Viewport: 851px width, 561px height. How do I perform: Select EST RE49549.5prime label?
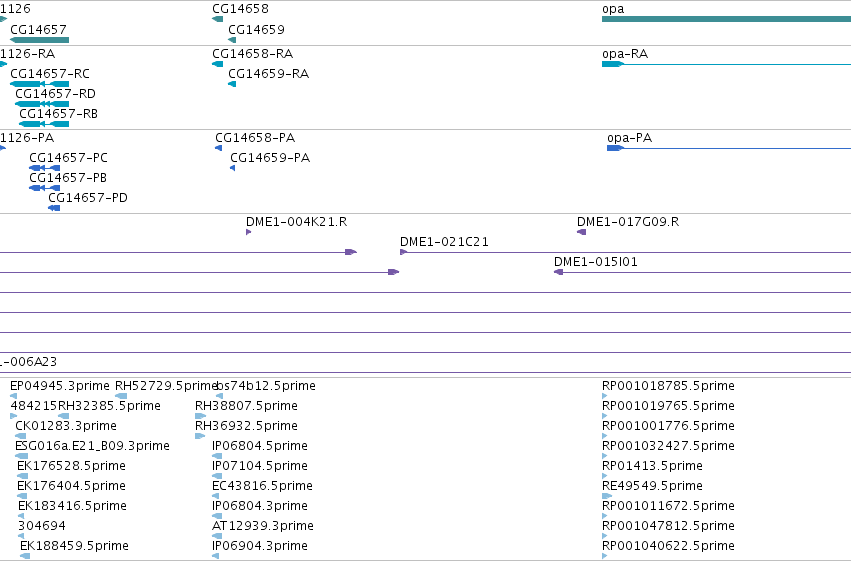click(x=652, y=486)
